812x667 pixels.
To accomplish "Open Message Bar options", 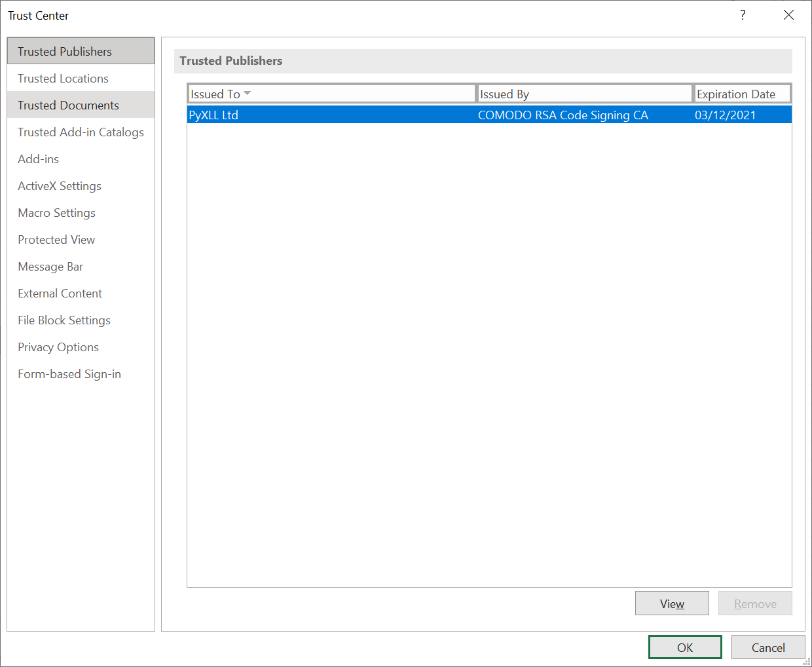I will pyautogui.click(x=81, y=266).
